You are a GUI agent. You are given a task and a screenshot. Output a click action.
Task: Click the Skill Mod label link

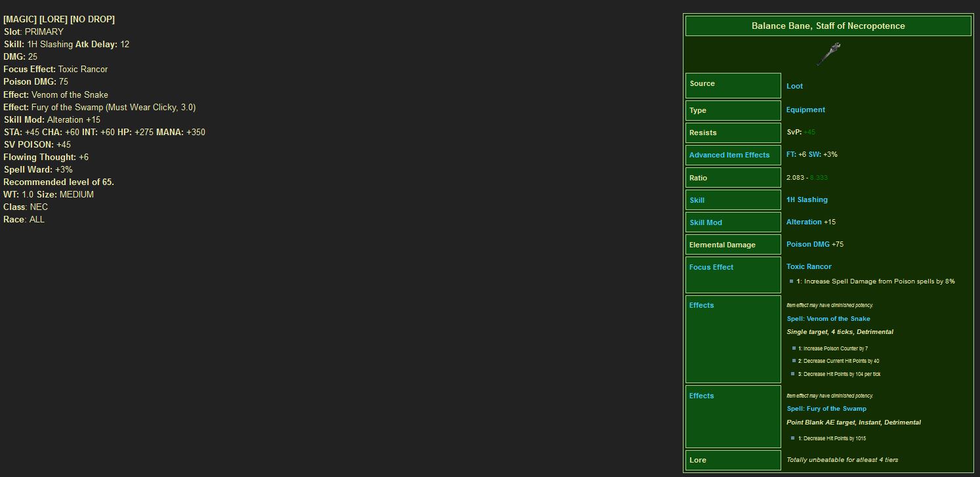[x=706, y=222]
